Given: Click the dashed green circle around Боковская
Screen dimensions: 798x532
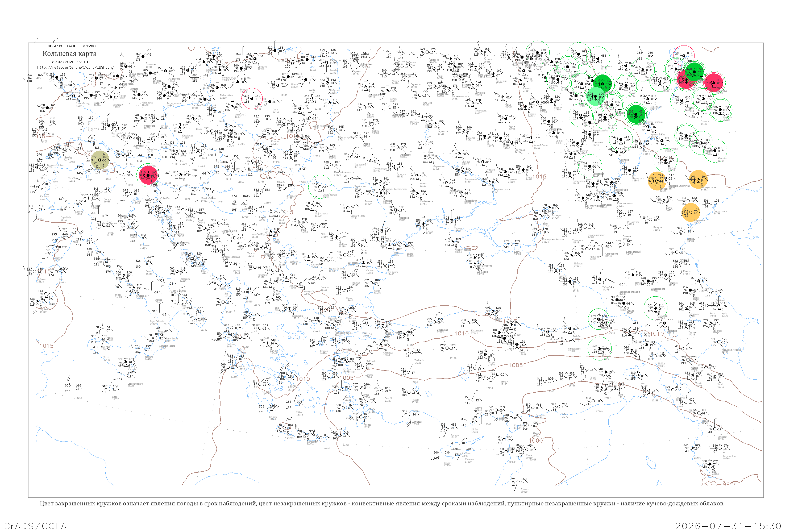Looking at the screenshot, I should pyautogui.click(x=590, y=167).
